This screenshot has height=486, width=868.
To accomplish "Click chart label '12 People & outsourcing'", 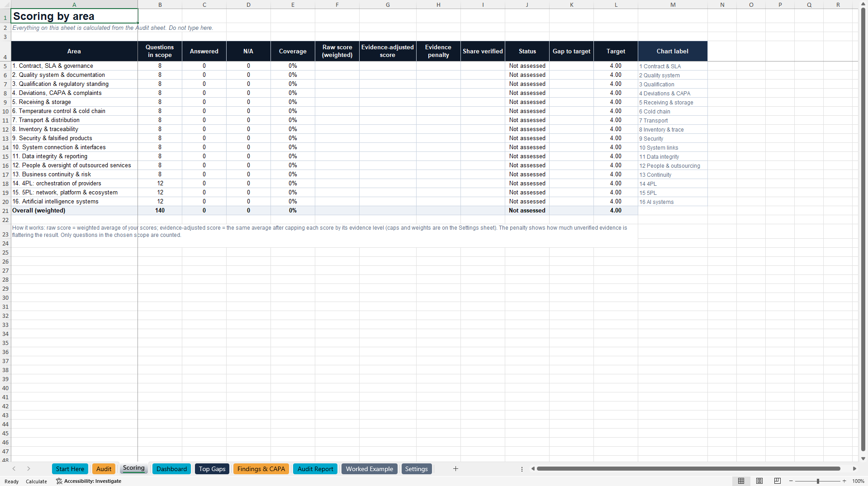I will point(673,166).
